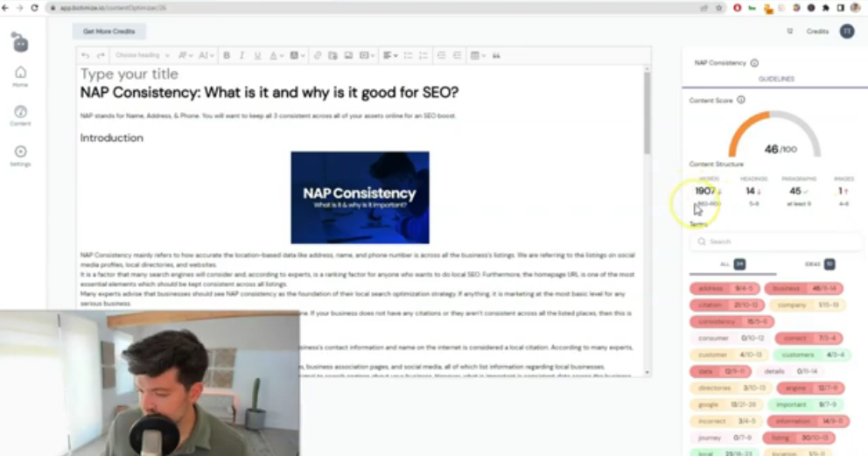Click the insert file icon next to link
The width and height of the screenshot is (868, 456).
click(x=332, y=55)
